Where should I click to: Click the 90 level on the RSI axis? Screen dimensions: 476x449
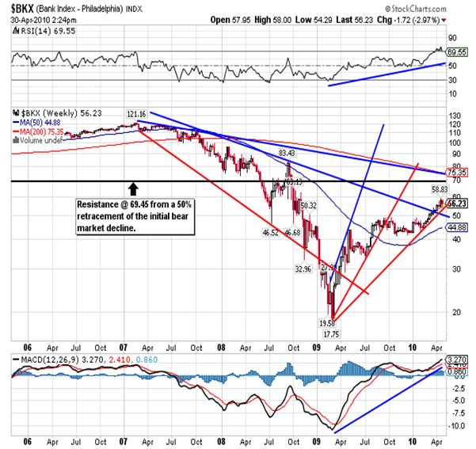pyautogui.click(x=452, y=38)
